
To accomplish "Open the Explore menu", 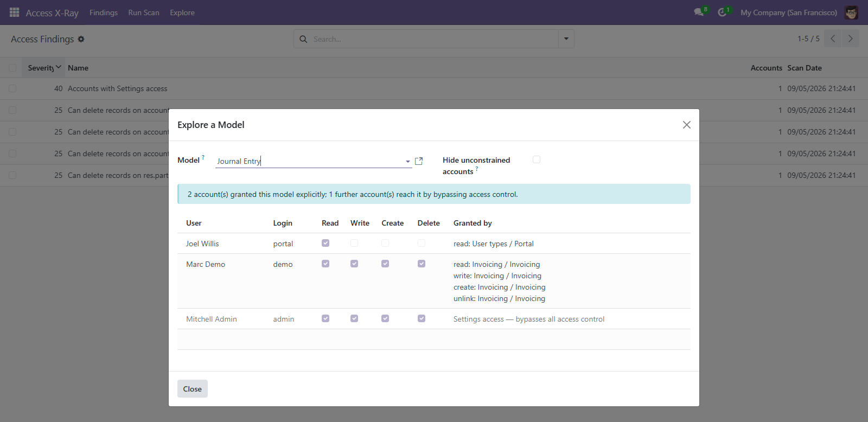I will click(x=182, y=12).
